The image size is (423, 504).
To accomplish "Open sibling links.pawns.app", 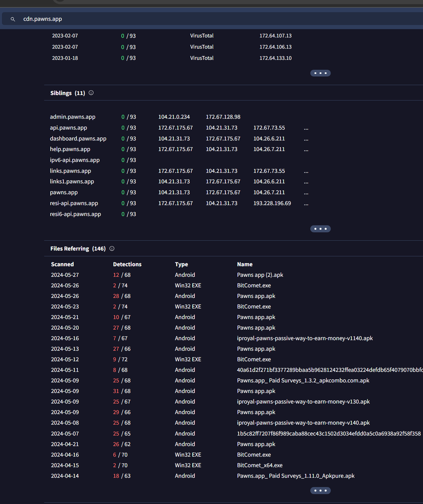I will pos(71,171).
